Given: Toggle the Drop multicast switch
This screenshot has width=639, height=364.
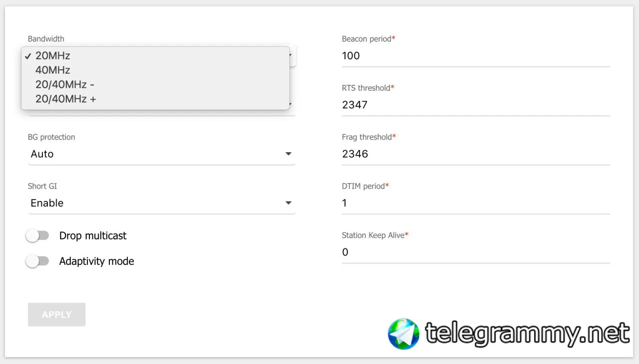Looking at the screenshot, I should point(37,236).
